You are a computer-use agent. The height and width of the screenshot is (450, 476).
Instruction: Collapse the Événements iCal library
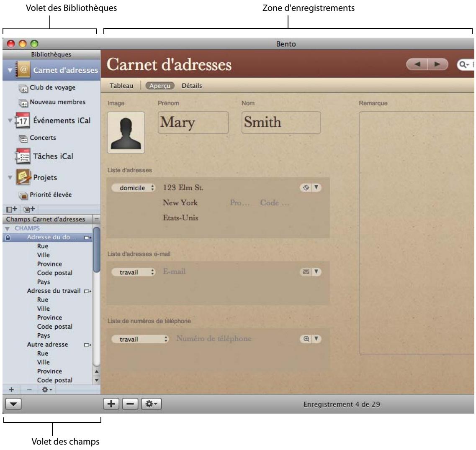tap(10, 120)
